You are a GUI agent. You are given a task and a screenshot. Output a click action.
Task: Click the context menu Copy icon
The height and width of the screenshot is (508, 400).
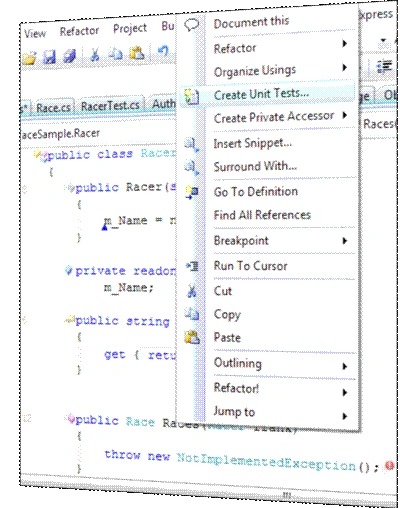(192, 314)
